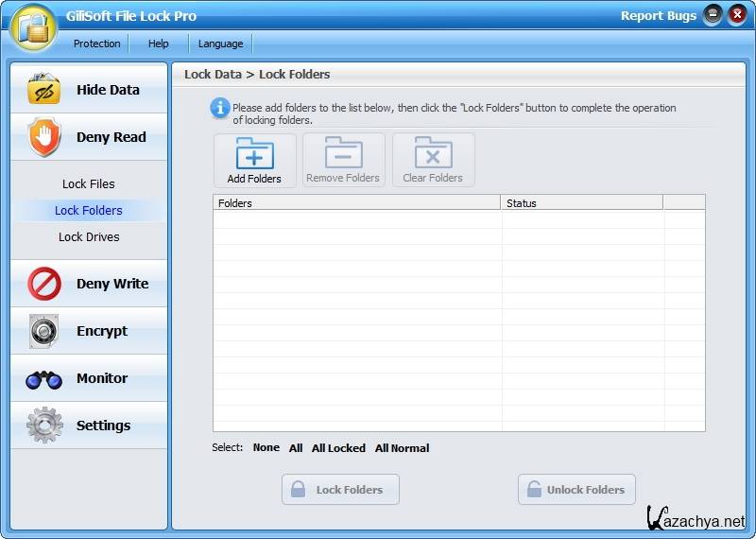This screenshot has width=756, height=539.
Task: Click the Deny Read shield hand icon
Action: coord(43,137)
